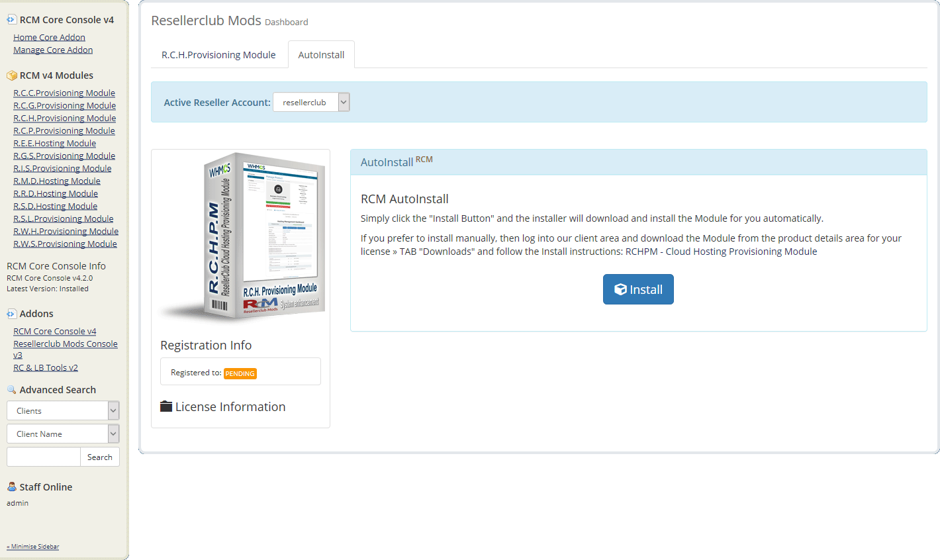Click Latest Version: Installed text
Image resolution: width=940 pixels, height=560 pixels.
coord(48,289)
